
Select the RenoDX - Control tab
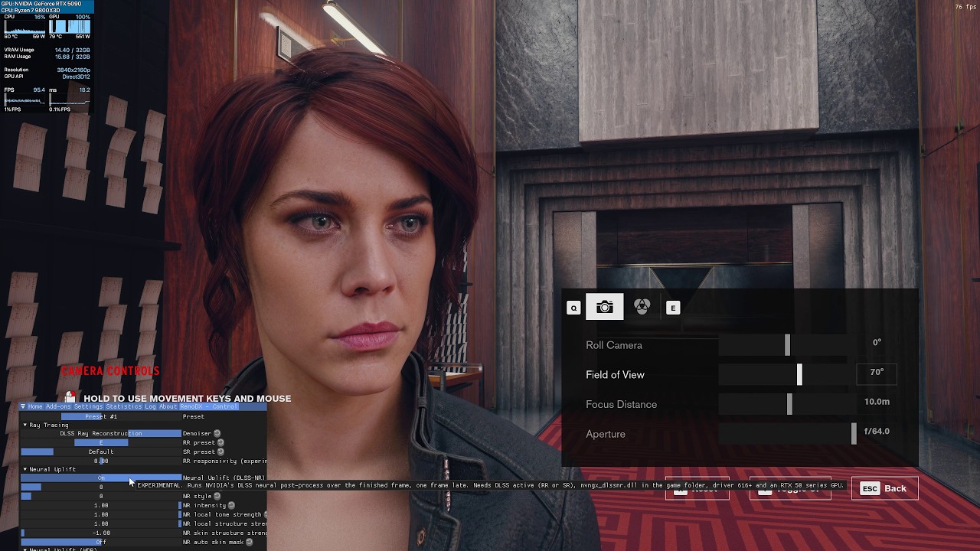click(x=209, y=406)
